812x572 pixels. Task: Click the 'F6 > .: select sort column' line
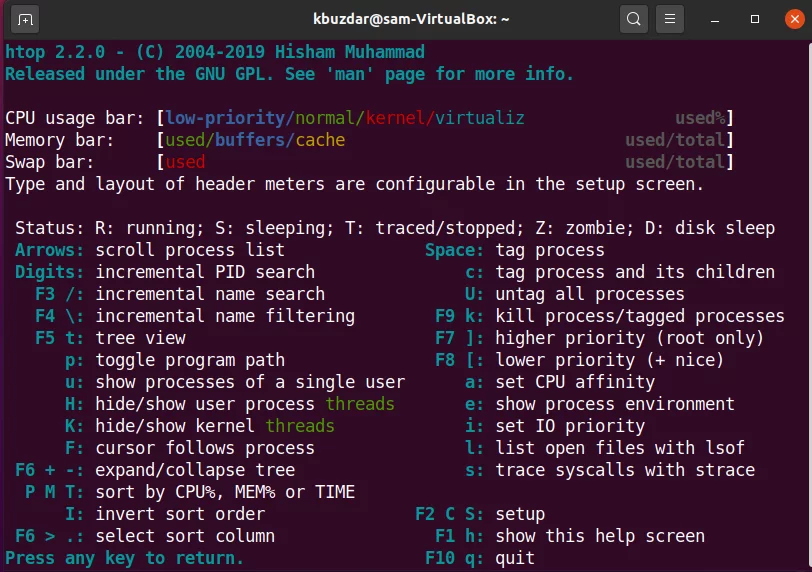pos(145,536)
